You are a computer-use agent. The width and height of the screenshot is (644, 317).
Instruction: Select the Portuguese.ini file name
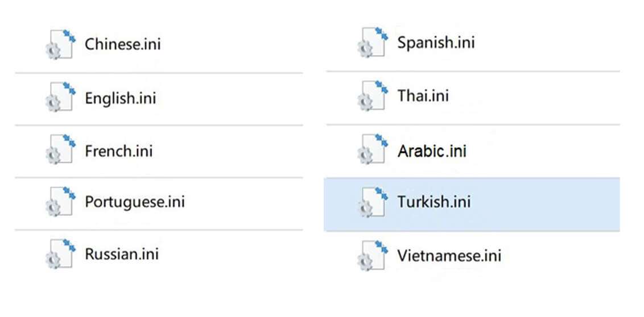[x=135, y=202]
